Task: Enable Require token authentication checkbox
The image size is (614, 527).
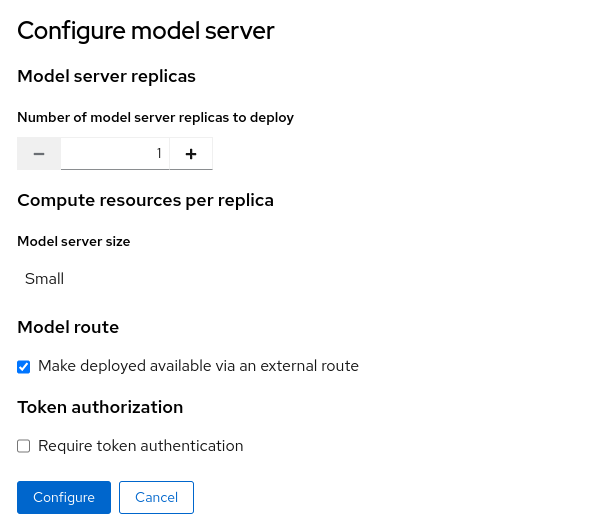Action: (24, 447)
